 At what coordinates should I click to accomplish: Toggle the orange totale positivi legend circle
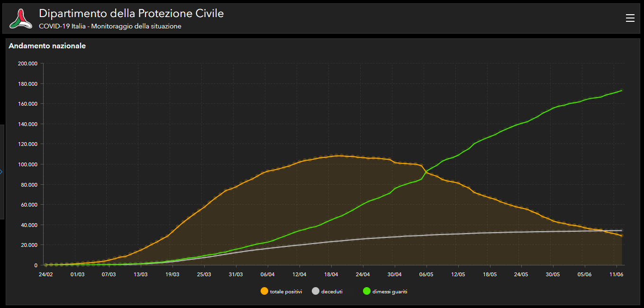click(264, 291)
